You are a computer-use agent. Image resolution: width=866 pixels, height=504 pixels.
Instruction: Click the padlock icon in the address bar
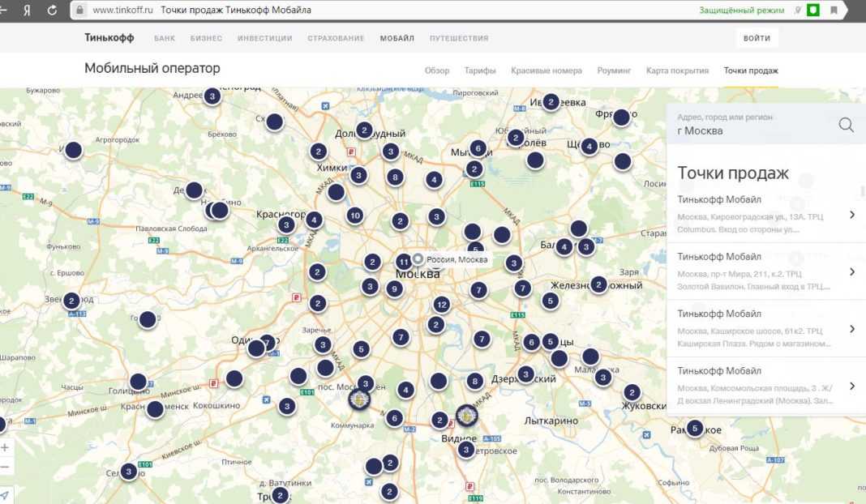80,10
